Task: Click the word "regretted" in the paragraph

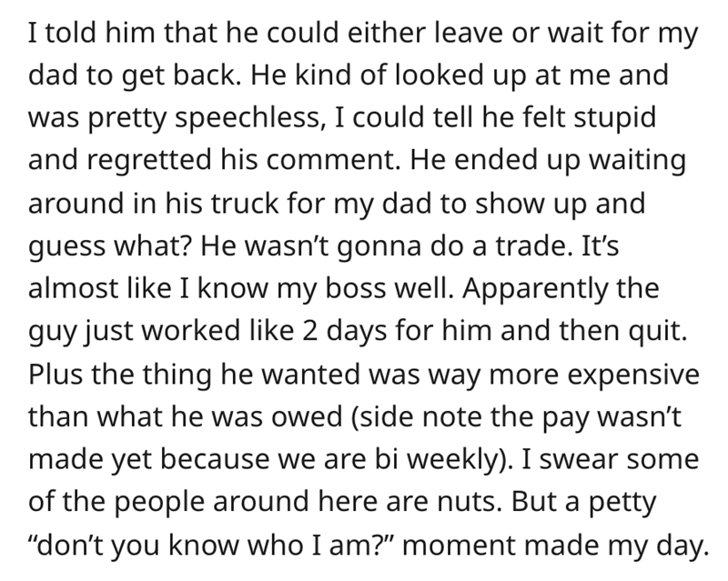Action: click(149, 160)
